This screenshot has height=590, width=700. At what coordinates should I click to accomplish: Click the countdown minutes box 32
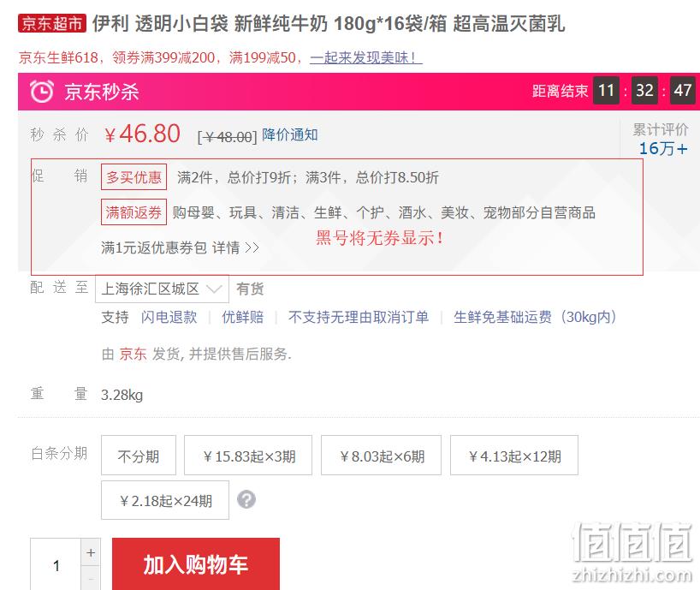(644, 90)
